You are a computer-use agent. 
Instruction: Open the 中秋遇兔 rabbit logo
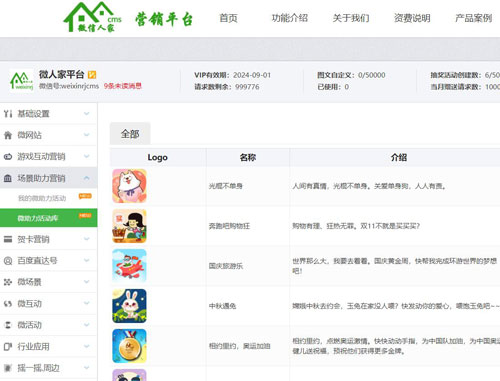[x=129, y=306]
